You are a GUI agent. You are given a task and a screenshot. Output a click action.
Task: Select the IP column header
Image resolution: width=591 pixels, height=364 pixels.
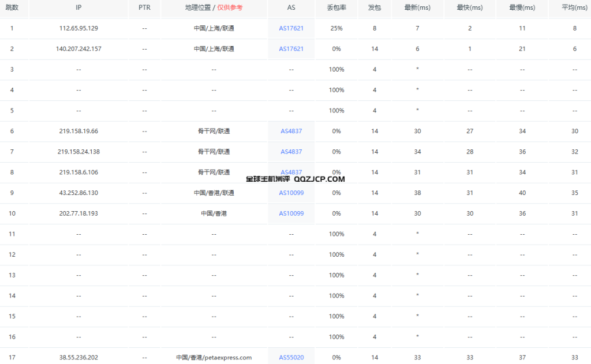click(78, 7)
